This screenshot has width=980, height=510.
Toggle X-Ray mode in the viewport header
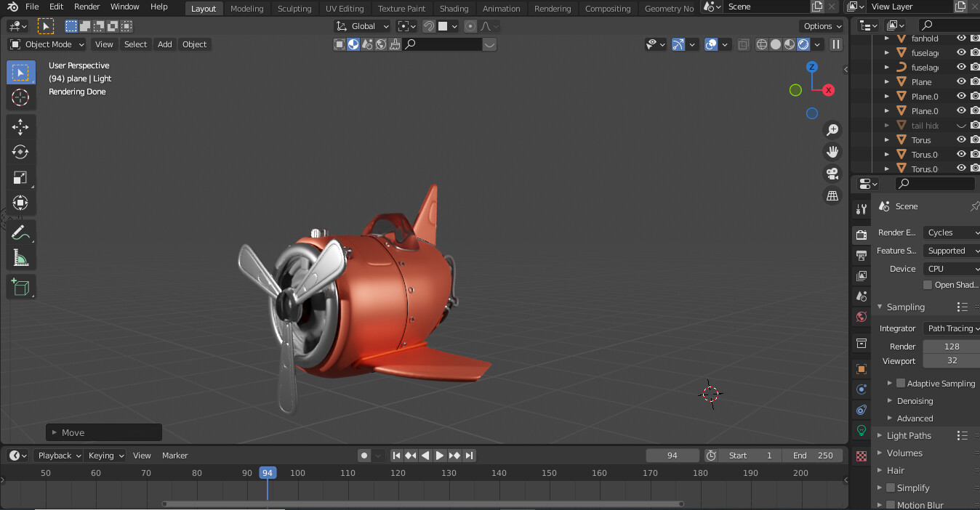pyautogui.click(x=743, y=44)
